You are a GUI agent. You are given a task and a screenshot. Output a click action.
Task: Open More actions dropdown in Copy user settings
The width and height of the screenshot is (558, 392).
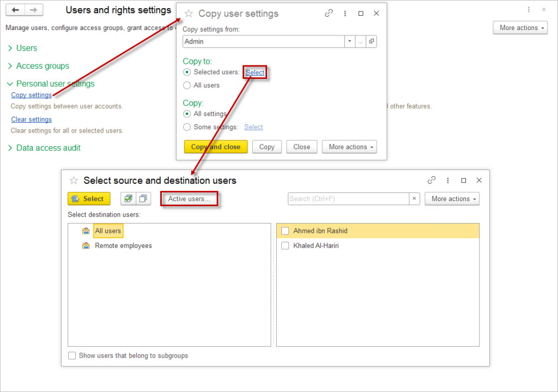point(349,147)
